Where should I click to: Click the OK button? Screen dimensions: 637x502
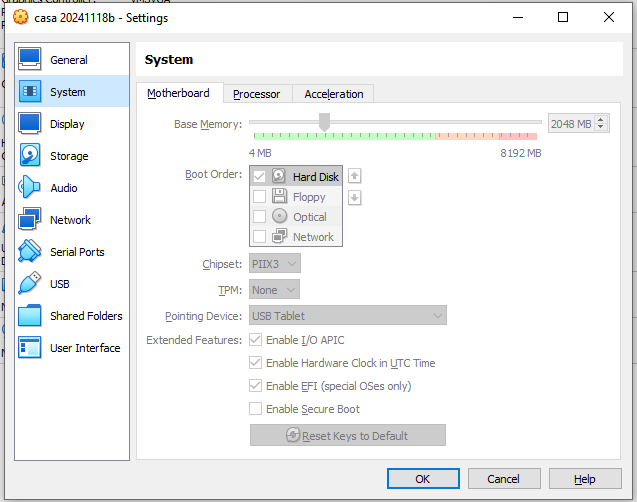(423, 478)
